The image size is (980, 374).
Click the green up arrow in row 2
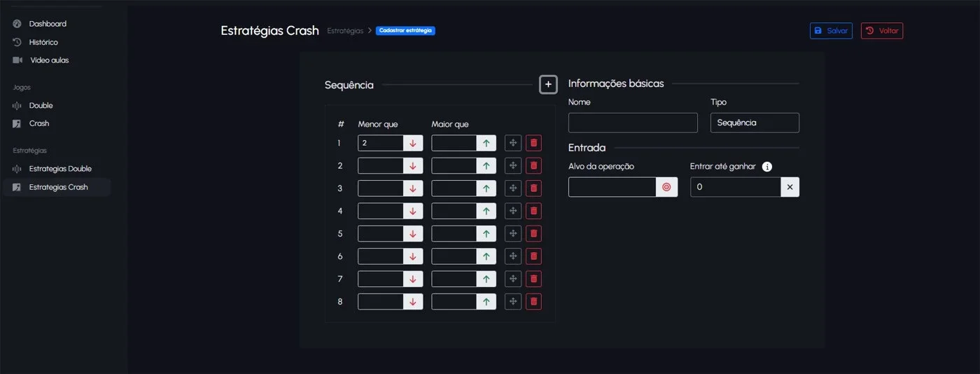pos(486,166)
